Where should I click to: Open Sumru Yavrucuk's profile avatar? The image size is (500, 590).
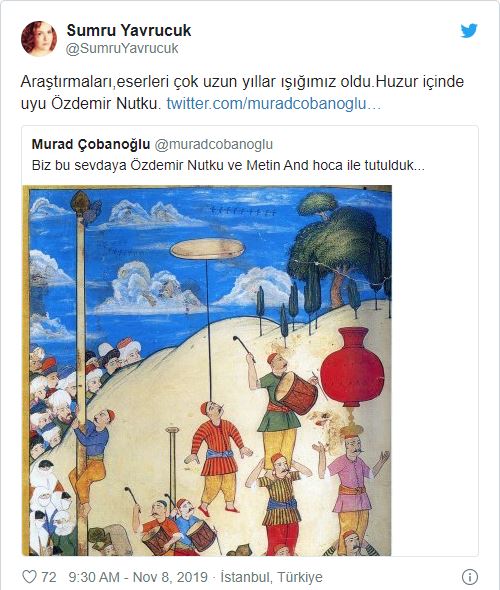pos(39,39)
